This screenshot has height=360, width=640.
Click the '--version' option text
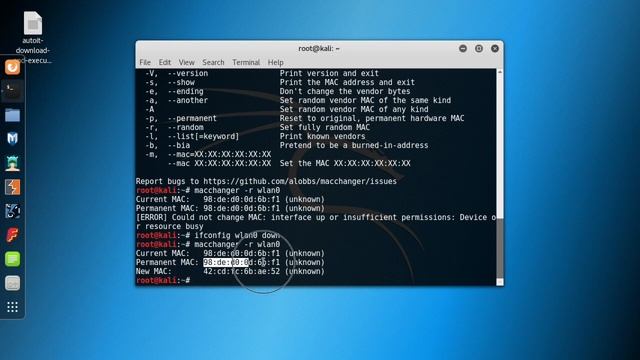point(188,73)
